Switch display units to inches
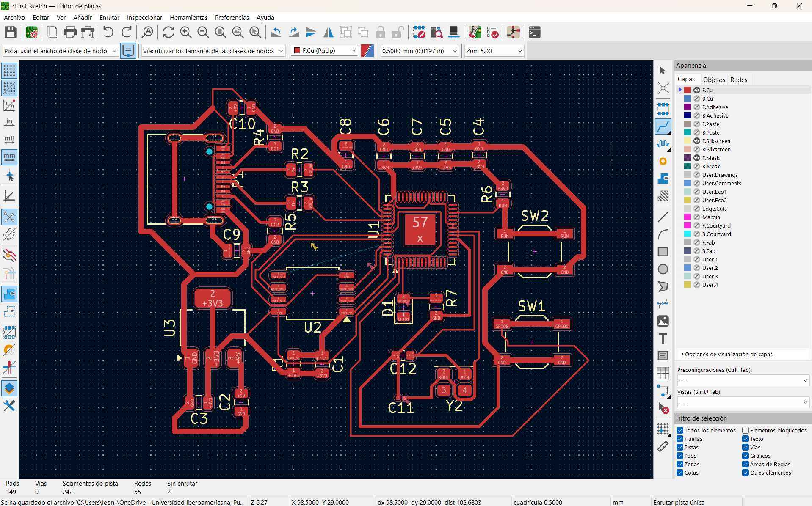The image size is (812, 506). (9, 122)
